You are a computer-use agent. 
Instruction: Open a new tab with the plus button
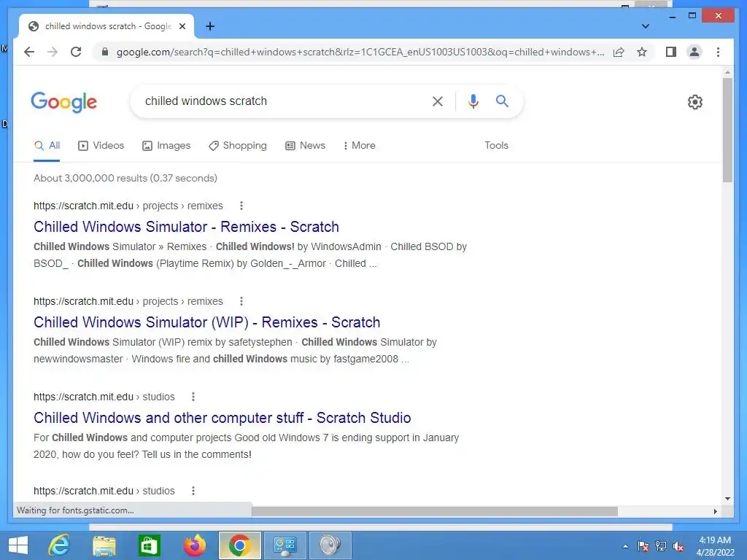(210, 26)
